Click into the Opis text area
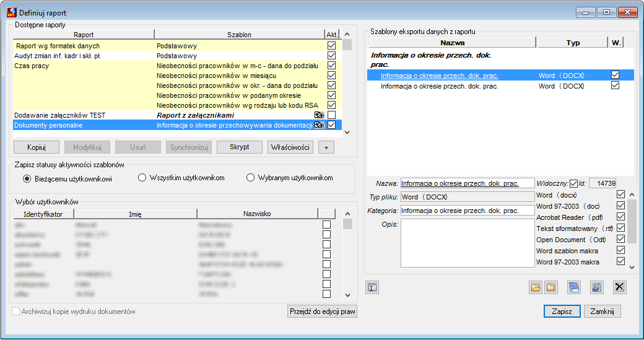 pyautogui.click(x=468, y=243)
